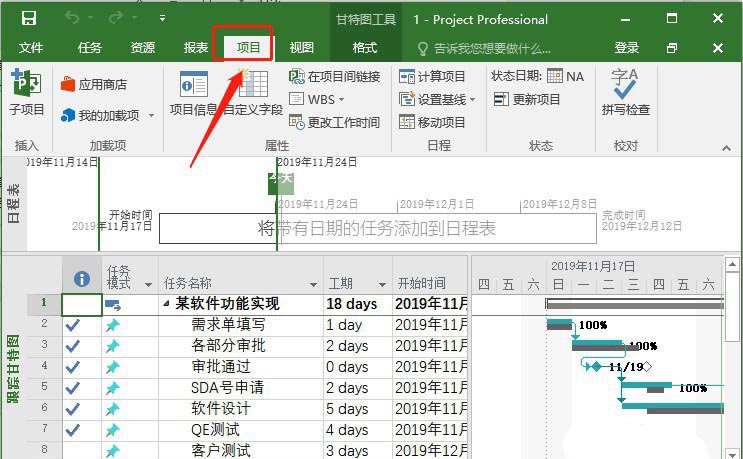Click Link Between Projects (在项目间链接)
The height and width of the screenshot is (459, 743).
[334, 77]
